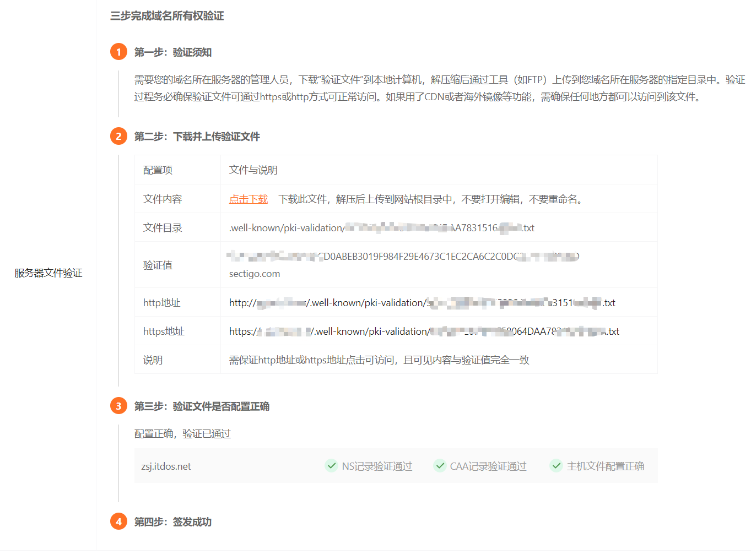This screenshot has width=751, height=560.
Task: Click the 第一步：验证须知 heading
Action: pos(173,52)
